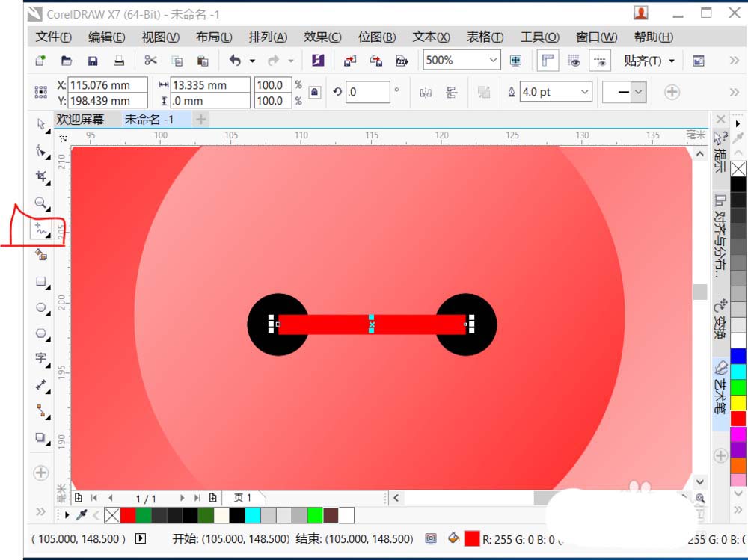Cut selection with scissors icon

[150, 60]
